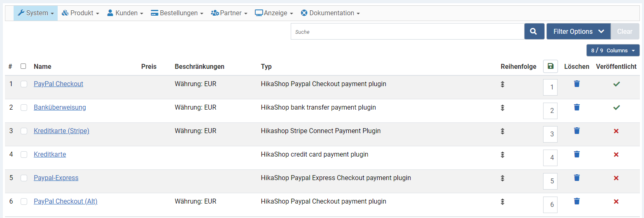Open the 8 / 9 Columns dropdown
The width and height of the screenshot is (644, 218).
coord(613,50)
